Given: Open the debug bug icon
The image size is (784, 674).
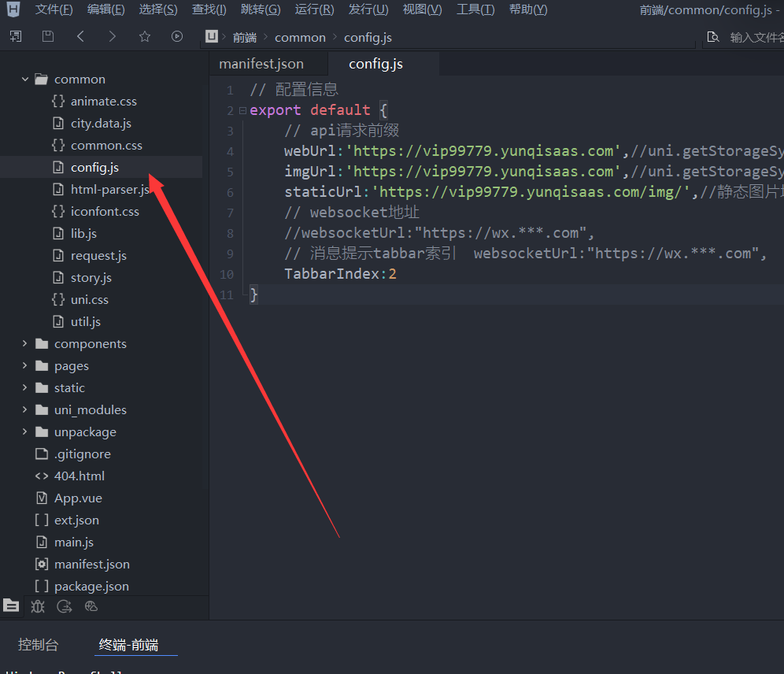Looking at the screenshot, I should coord(38,606).
